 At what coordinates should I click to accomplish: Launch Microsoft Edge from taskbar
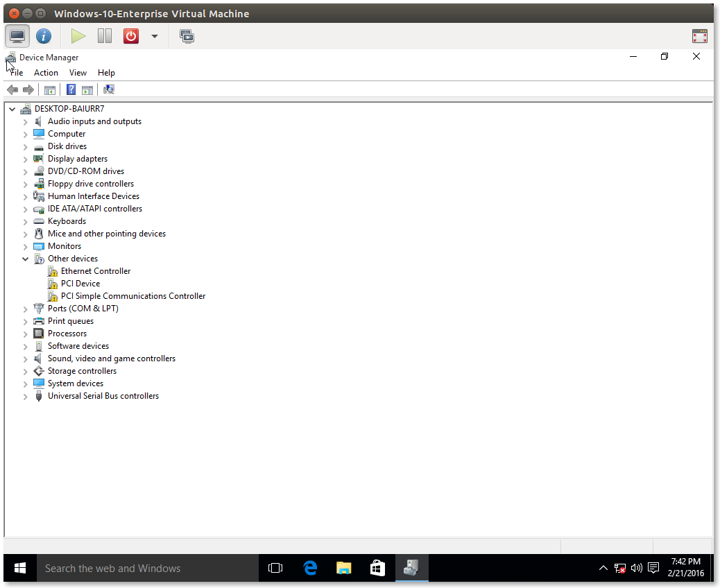(x=311, y=569)
